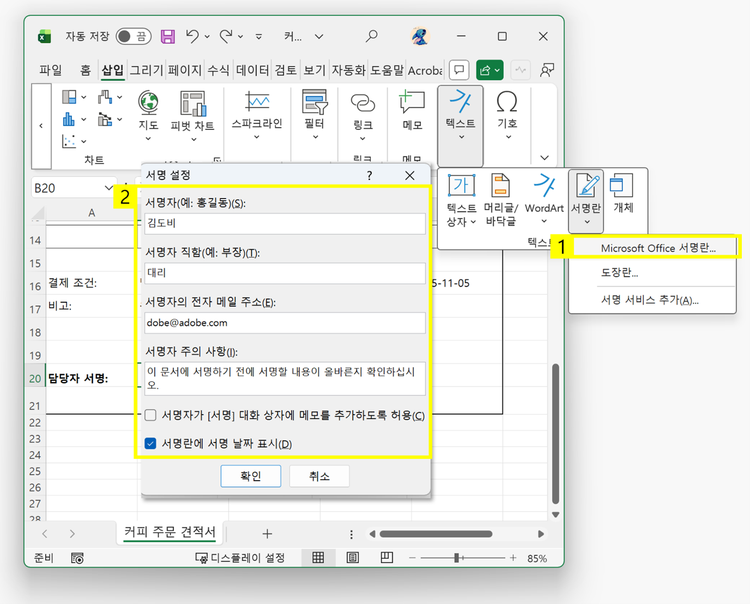Click the horizontal scrollbar thumb
Image resolution: width=750 pixels, height=604 pixels.
click(436, 534)
